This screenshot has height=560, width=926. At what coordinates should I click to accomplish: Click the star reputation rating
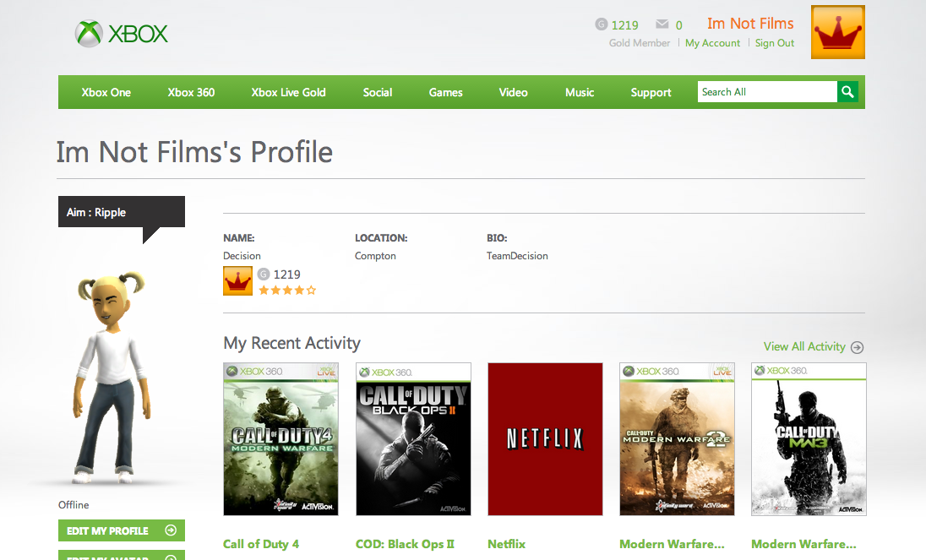point(287,290)
